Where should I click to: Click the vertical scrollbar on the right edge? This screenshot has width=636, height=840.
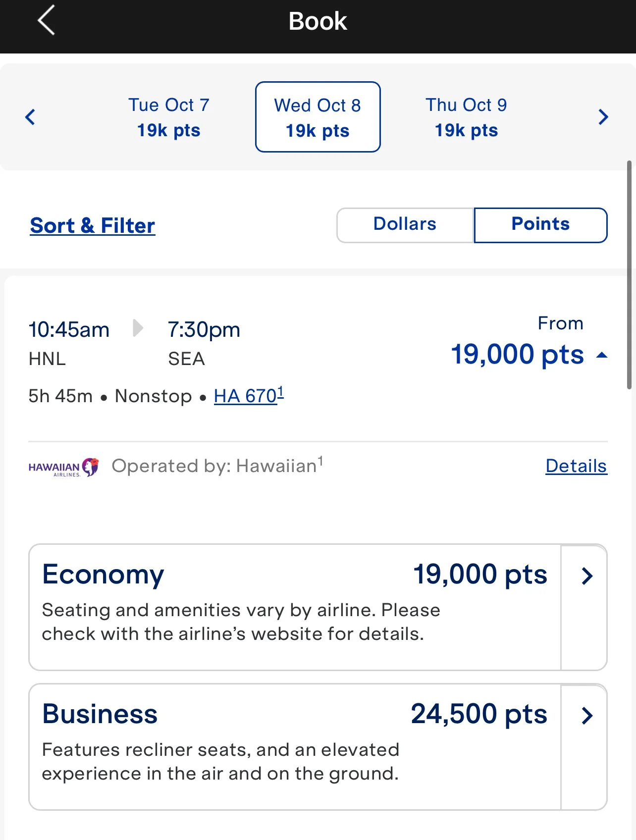pyautogui.click(x=629, y=275)
